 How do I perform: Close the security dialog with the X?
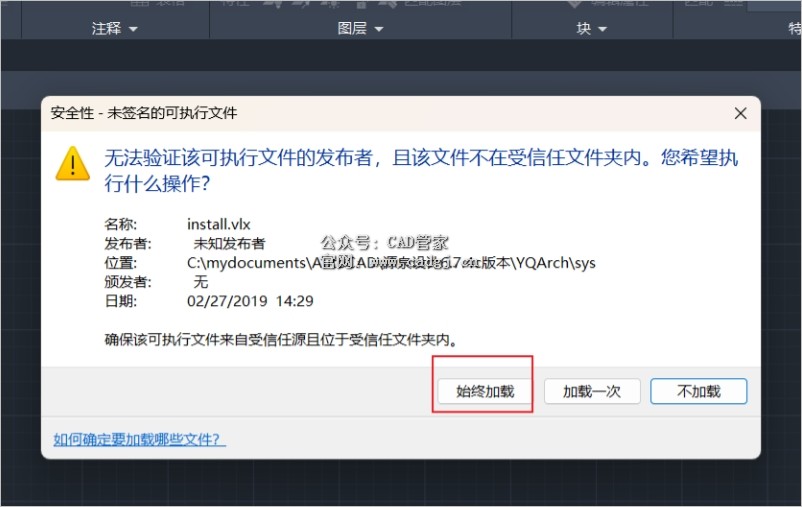point(740,114)
